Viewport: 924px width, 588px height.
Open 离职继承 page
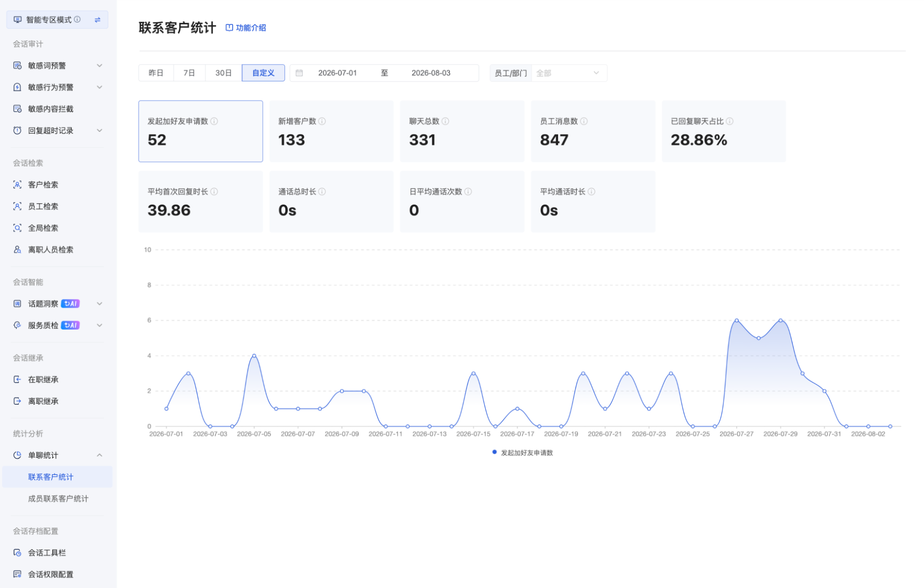43,401
